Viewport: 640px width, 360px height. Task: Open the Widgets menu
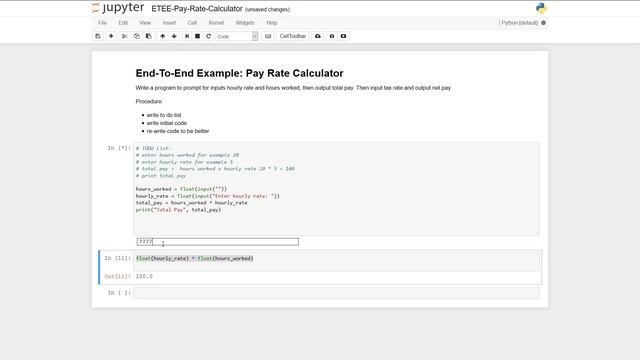[x=245, y=23]
